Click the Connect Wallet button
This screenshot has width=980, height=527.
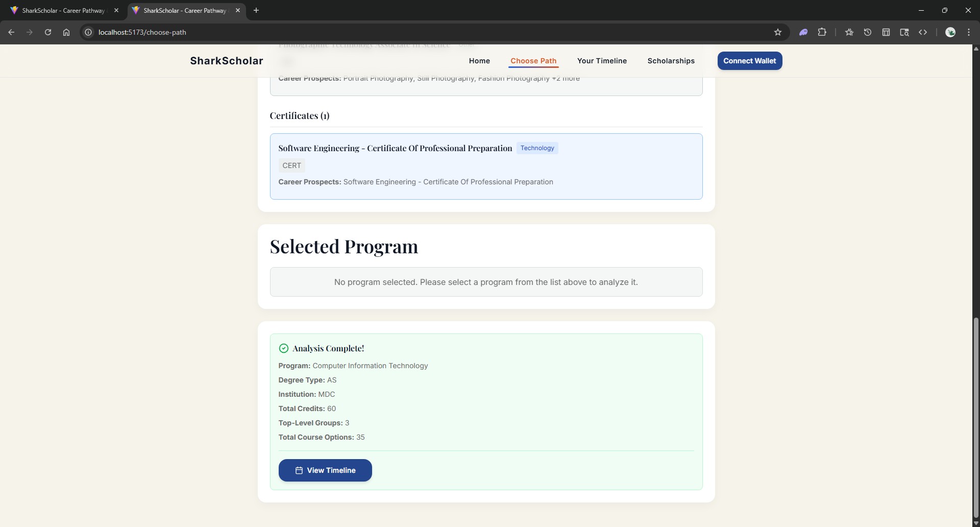(750, 61)
